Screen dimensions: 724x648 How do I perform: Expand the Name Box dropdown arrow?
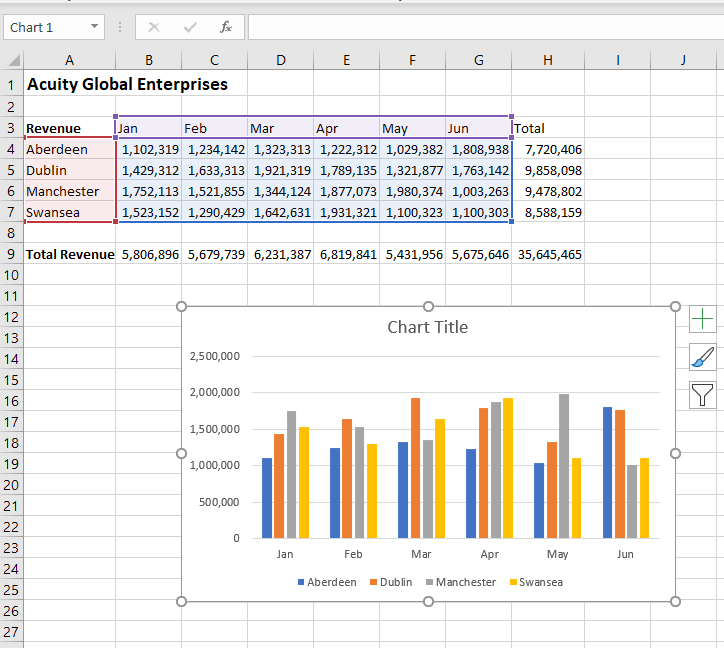pos(94,26)
